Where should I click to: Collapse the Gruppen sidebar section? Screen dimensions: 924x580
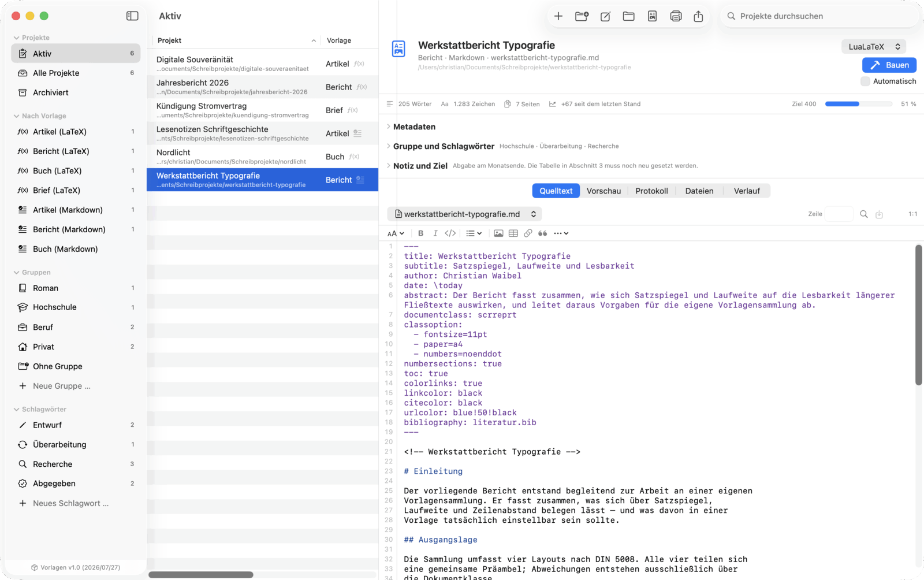point(16,273)
